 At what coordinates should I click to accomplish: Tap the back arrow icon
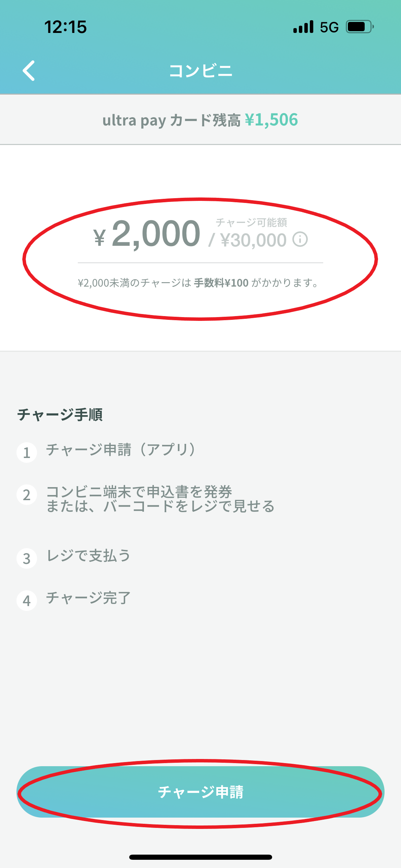pyautogui.click(x=29, y=71)
